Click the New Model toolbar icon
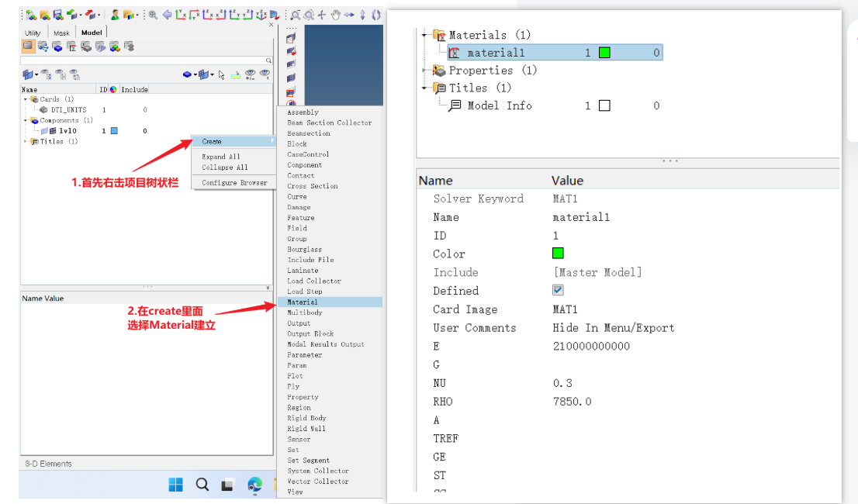The width and height of the screenshot is (858, 504). pos(31,16)
